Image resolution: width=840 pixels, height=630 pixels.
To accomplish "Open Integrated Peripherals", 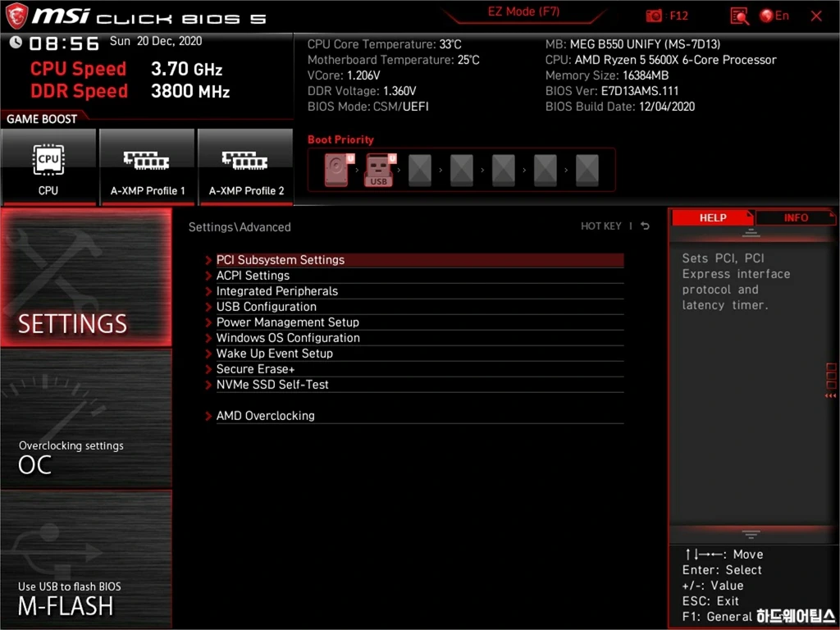I will click(419, 291).
